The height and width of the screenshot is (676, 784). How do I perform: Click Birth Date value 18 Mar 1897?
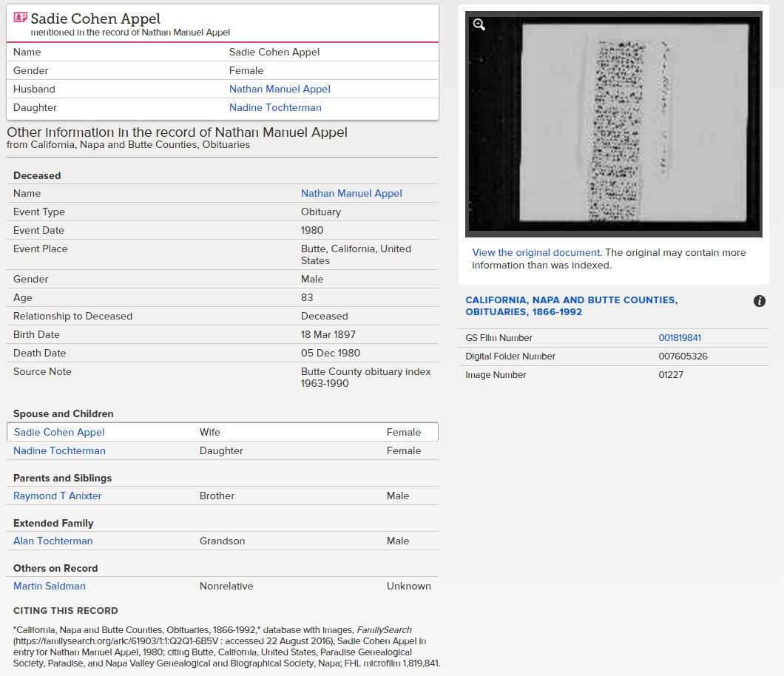328,334
